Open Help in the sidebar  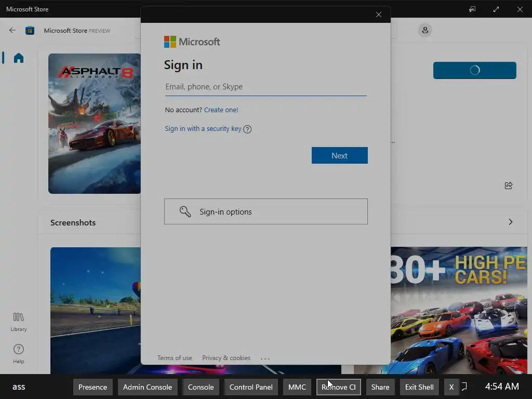point(18,354)
